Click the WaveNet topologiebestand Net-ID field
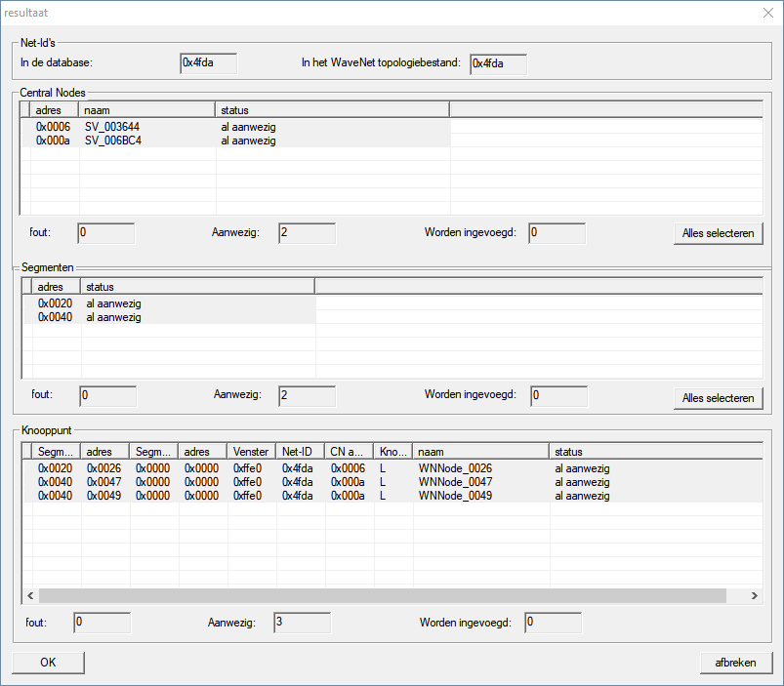The image size is (784, 686). point(498,64)
